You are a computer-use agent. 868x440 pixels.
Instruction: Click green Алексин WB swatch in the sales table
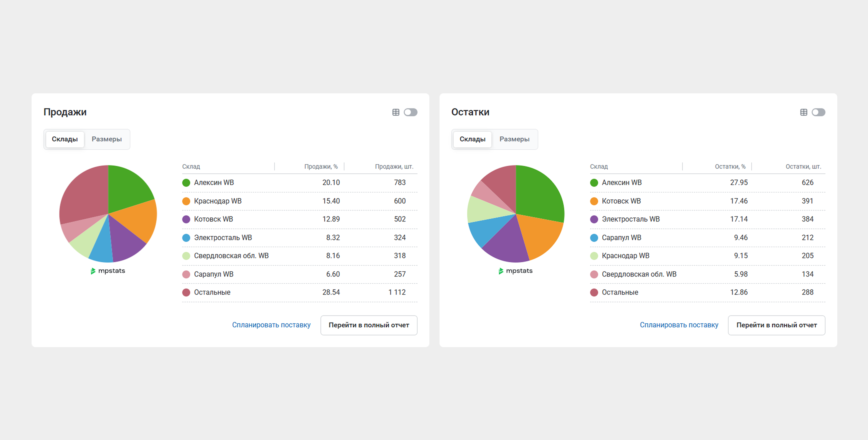pos(186,183)
